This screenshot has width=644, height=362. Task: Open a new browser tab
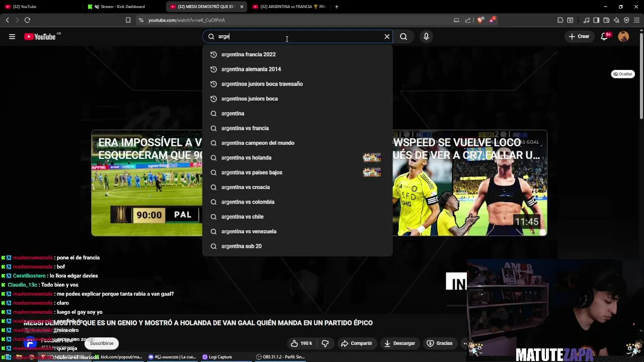(337, 7)
